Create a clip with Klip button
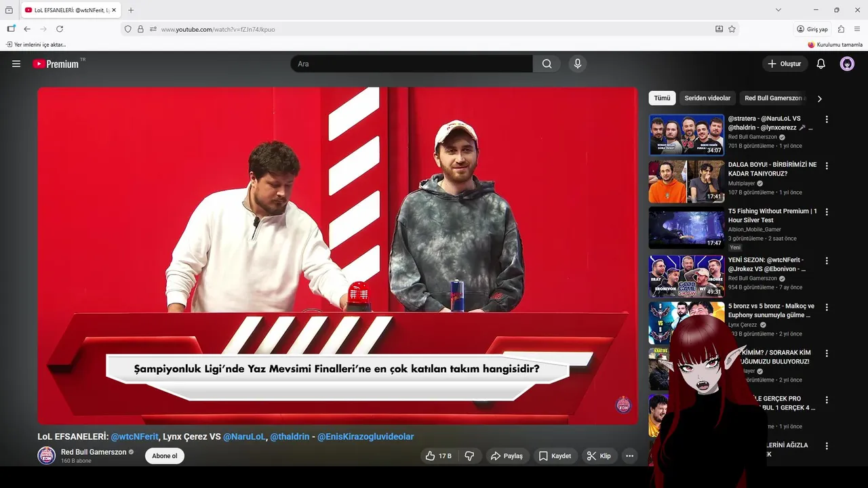The height and width of the screenshot is (488, 868). [x=599, y=456]
